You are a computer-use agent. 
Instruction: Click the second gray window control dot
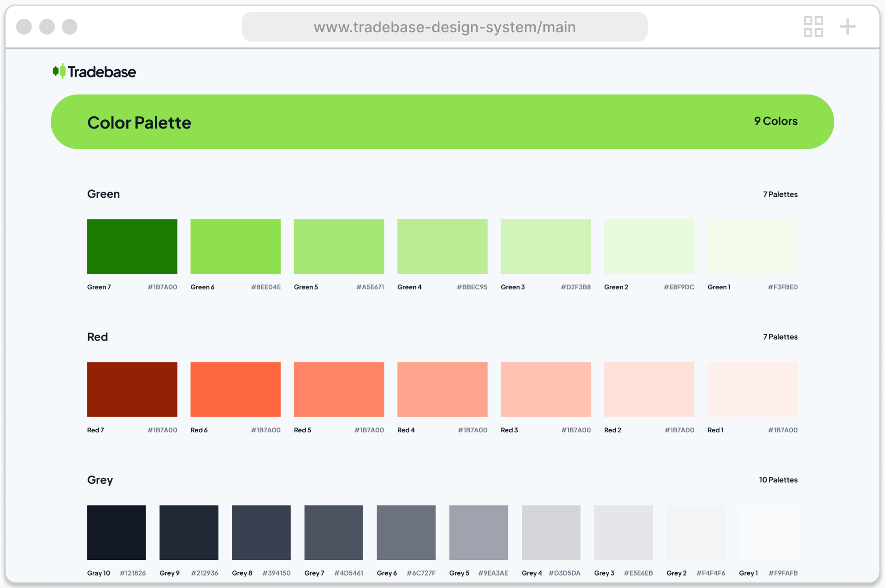47,27
